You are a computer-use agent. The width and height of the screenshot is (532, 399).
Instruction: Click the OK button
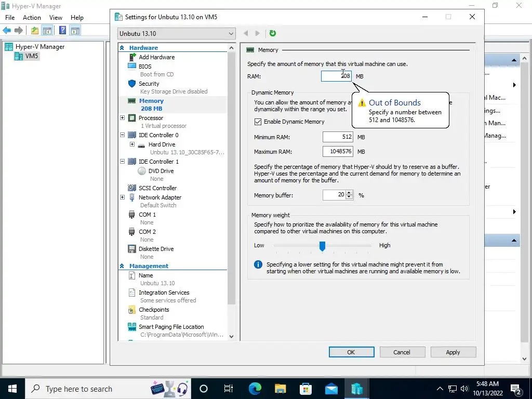(x=352, y=352)
